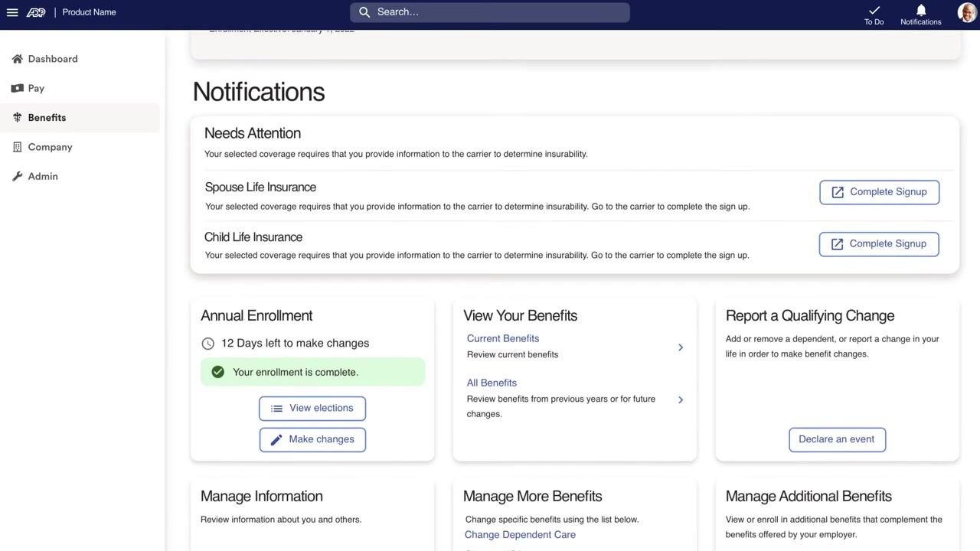980x551 pixels.
Task: Click the Make changes button
Action: point(312,440)
